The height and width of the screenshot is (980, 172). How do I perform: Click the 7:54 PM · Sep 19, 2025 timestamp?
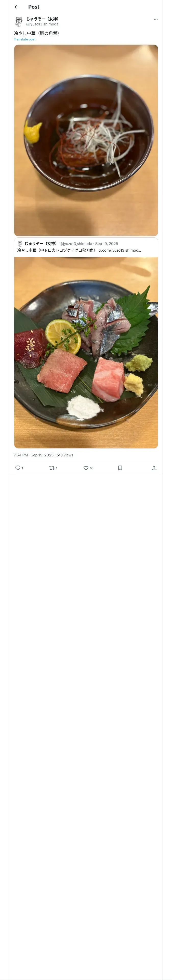[x=34, y=455]
